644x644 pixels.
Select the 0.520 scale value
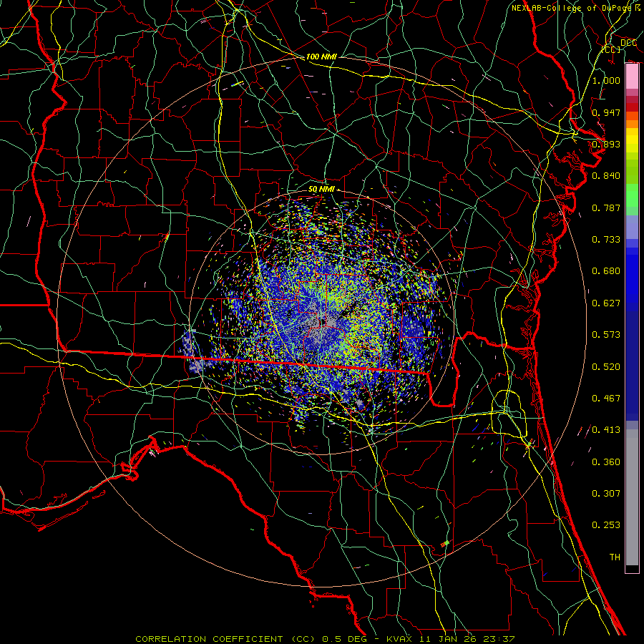(x=606, y=367)
